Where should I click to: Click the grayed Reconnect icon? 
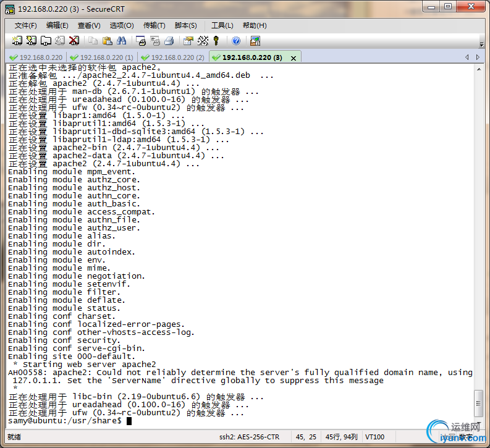coord(60,41)
